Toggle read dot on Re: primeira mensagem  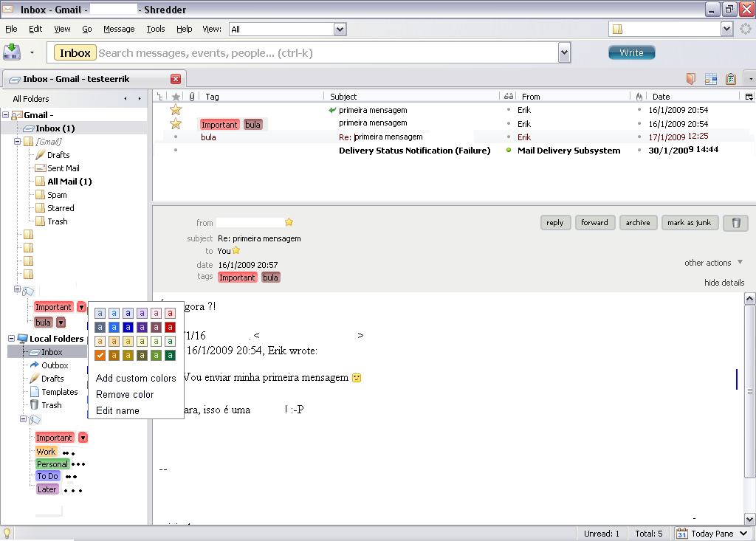tap(509, 137)
